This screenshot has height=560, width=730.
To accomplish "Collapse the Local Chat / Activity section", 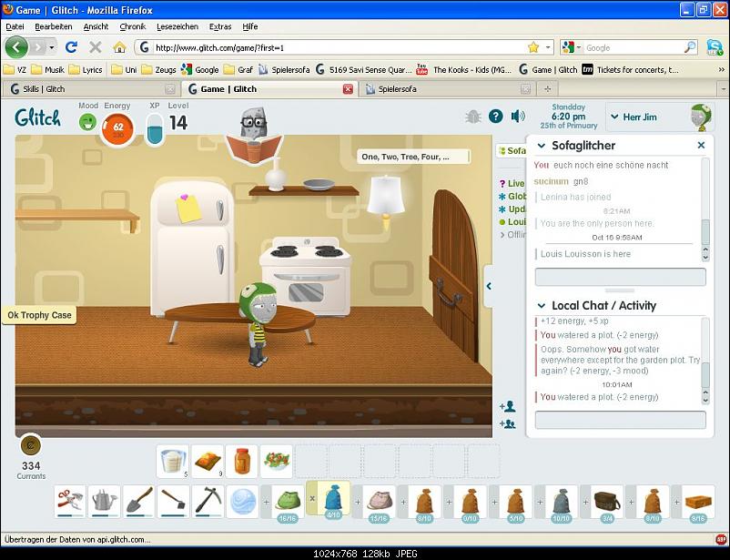I will point(542,306).
